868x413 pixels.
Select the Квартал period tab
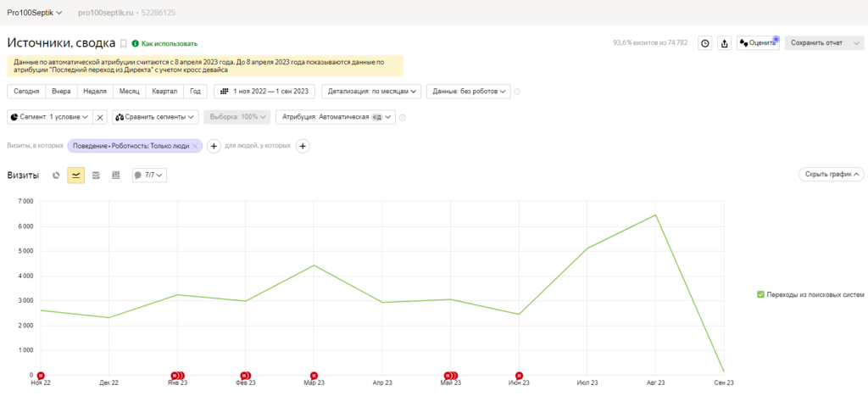click(165, 92)
